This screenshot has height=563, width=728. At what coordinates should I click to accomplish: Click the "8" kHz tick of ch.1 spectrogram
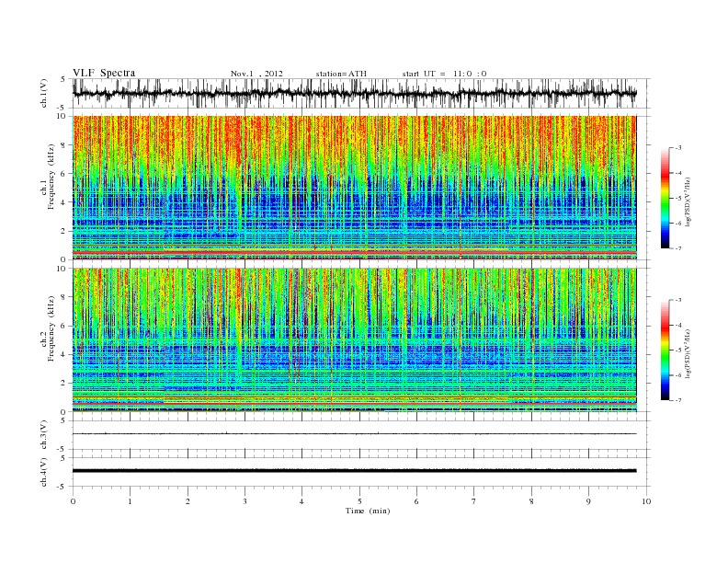(x=63, y=145)
